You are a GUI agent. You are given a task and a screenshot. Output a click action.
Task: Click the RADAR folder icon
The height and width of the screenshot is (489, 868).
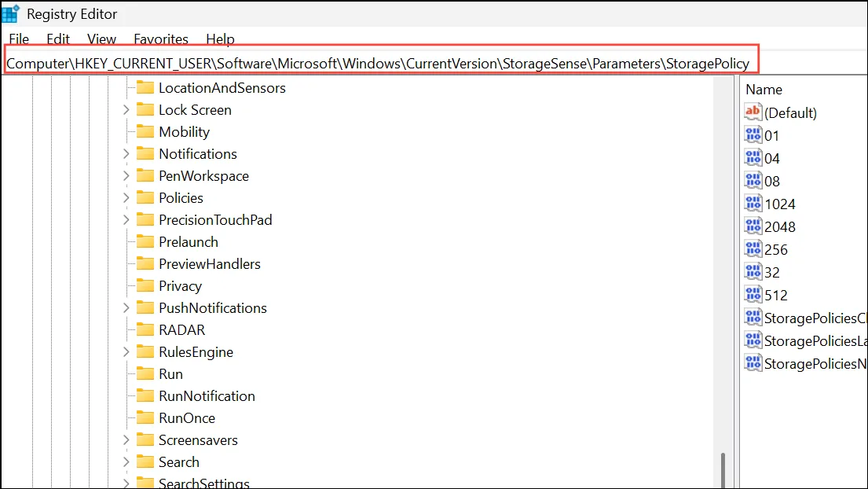pos(145,330)
